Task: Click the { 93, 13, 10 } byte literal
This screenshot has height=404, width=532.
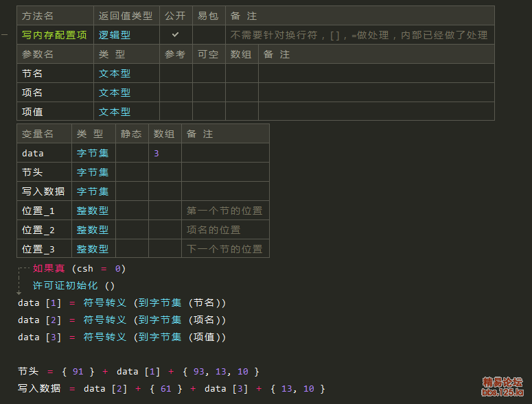Action: click(221, 372)
